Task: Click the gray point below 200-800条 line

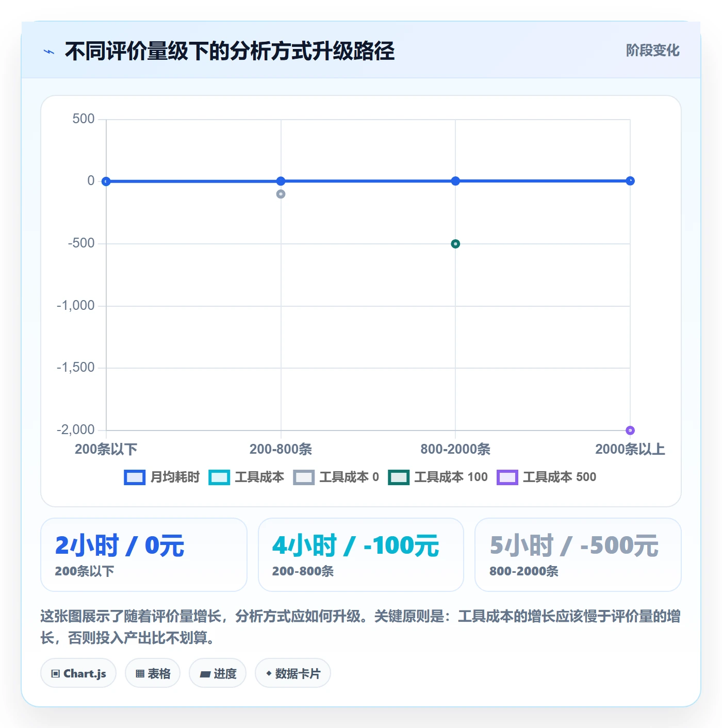Action: (x=281, y=194)
